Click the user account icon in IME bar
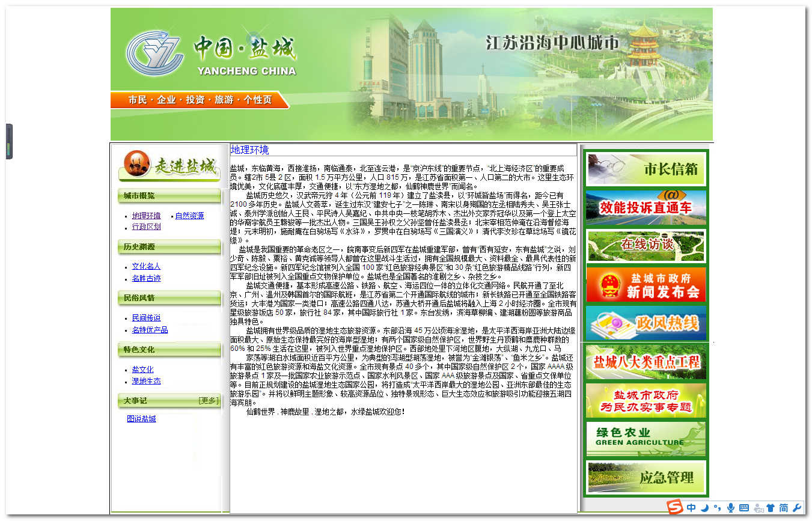The image size is (812, 521). tap(758, 508)
